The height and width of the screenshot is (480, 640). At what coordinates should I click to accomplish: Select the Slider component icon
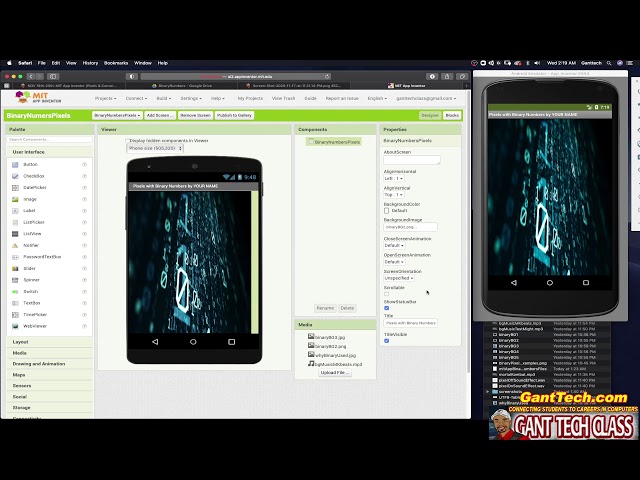(15, 269)
